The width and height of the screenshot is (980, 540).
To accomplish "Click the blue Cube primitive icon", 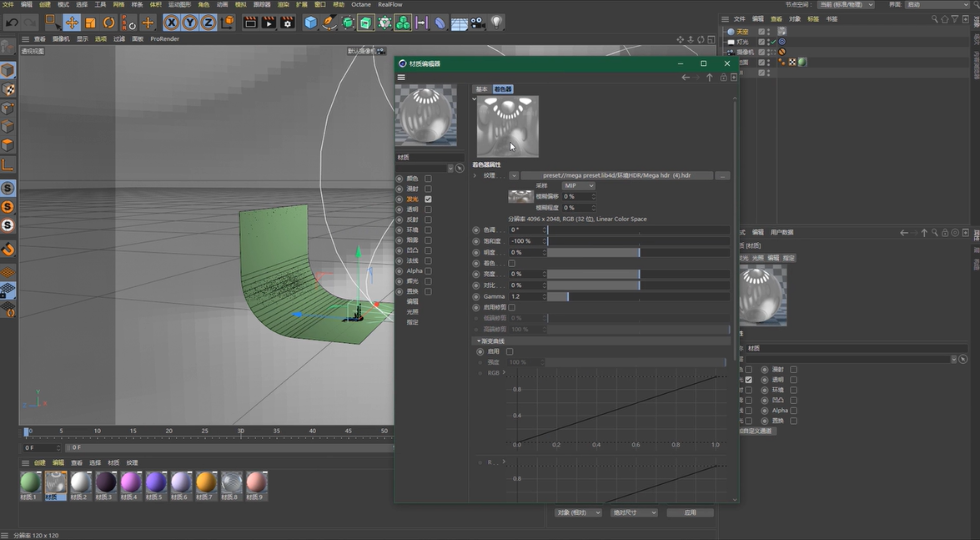I will pos(310,23).
